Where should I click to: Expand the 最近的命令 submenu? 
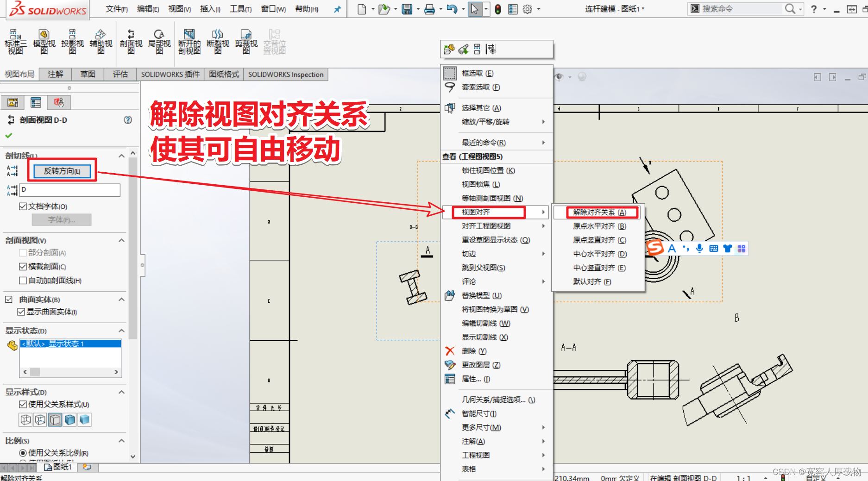tap(497, 143)
